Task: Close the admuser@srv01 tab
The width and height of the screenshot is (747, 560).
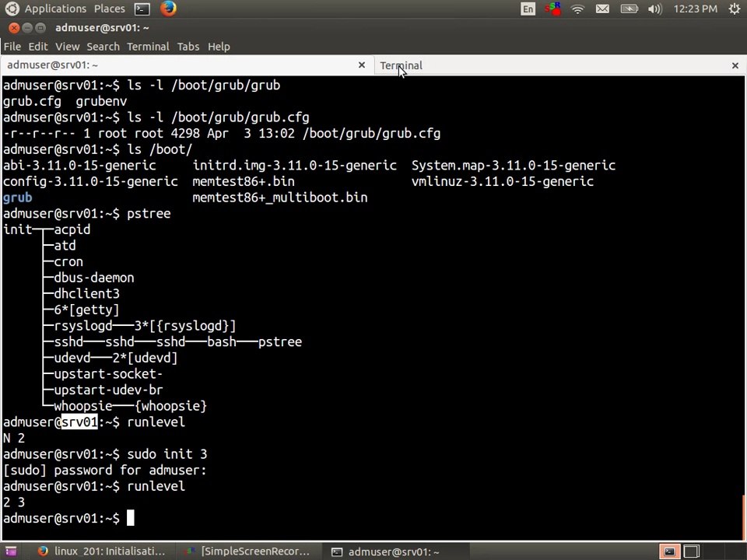Action: click(362, 65)
